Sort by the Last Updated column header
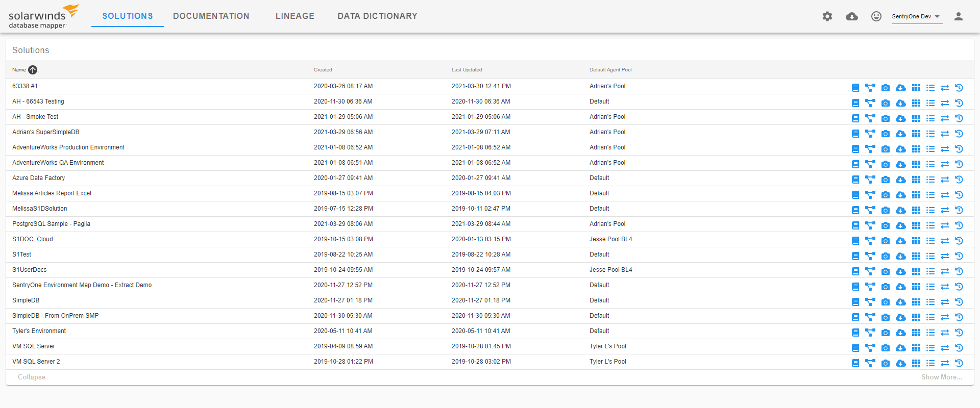Screen dimensions: 980x408 pos(467,70)
